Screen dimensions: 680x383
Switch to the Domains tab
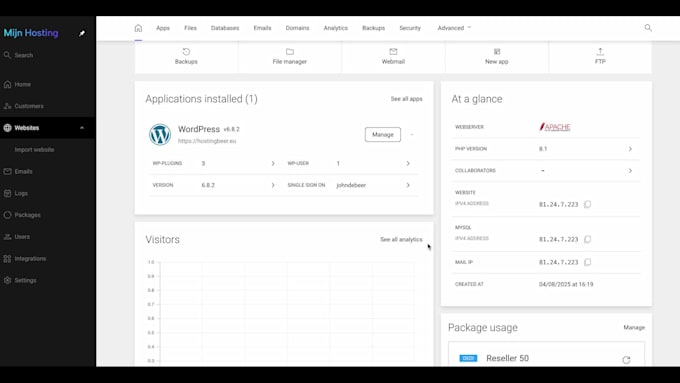(x=298, y=28)
